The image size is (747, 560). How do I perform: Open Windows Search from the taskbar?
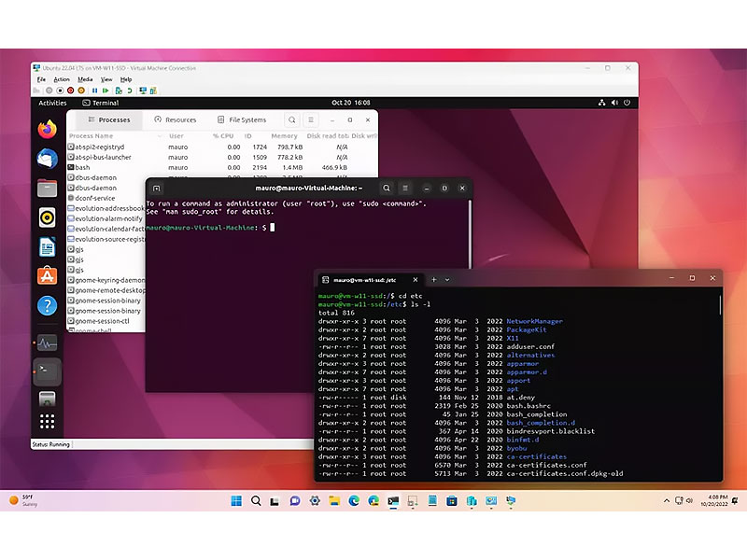click(x=256, y=501)
